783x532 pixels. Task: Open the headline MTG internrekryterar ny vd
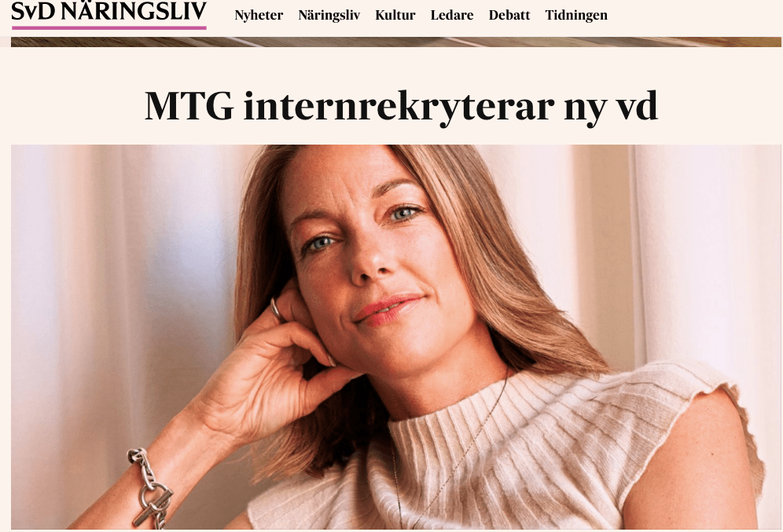[401, 106]
